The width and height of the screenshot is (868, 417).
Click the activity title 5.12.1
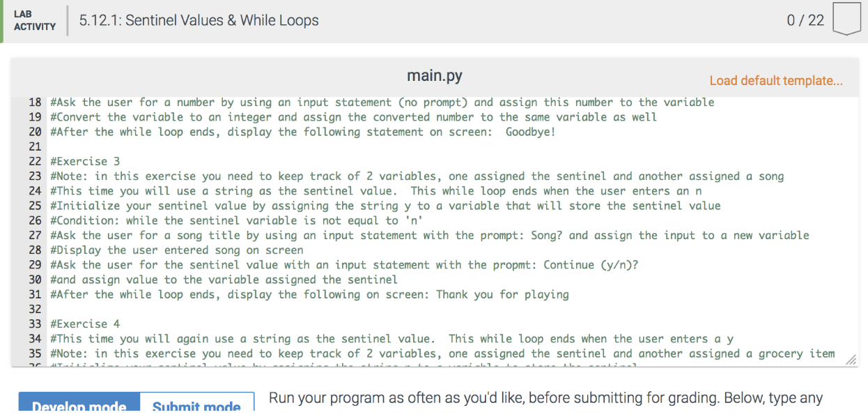click(199, 20)
